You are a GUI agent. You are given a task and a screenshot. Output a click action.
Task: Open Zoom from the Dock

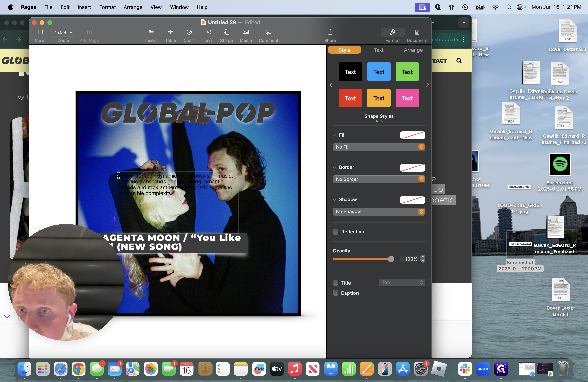tap(483, 369)
